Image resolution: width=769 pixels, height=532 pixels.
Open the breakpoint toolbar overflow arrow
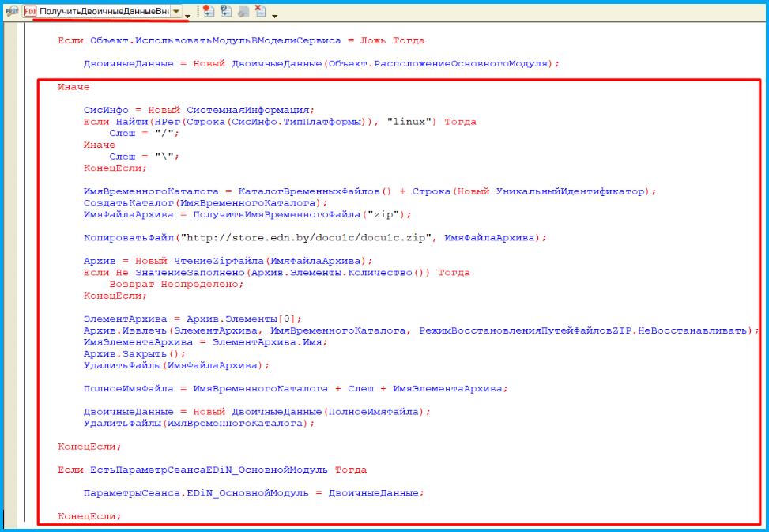click(x=275, y=16)
